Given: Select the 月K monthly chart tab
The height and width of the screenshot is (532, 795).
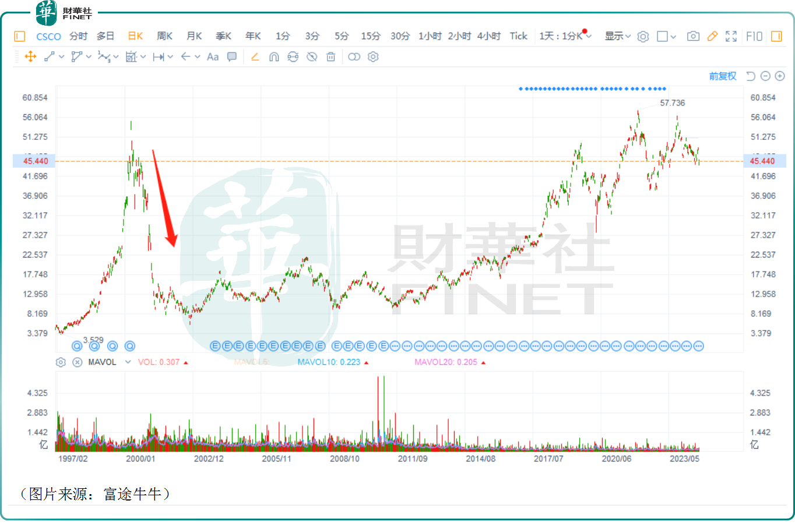Looking at the screenshot, I should coord(194,36).
